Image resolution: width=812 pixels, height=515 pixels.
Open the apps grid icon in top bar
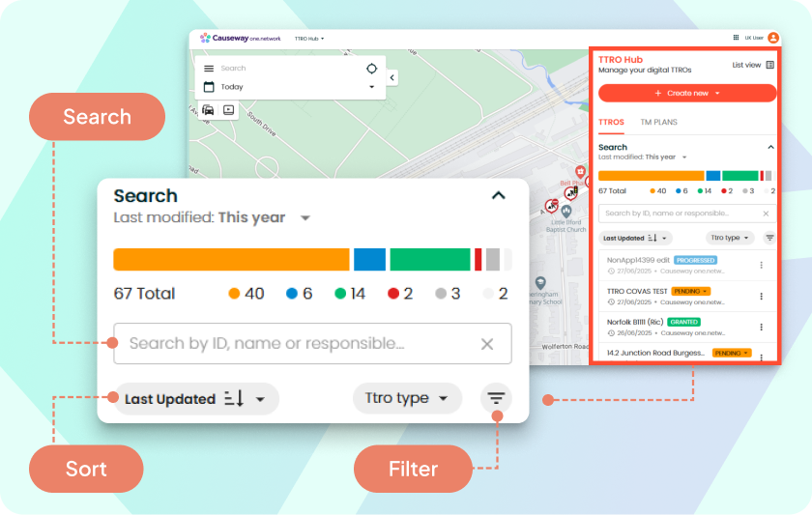click(x=736, y=38)
